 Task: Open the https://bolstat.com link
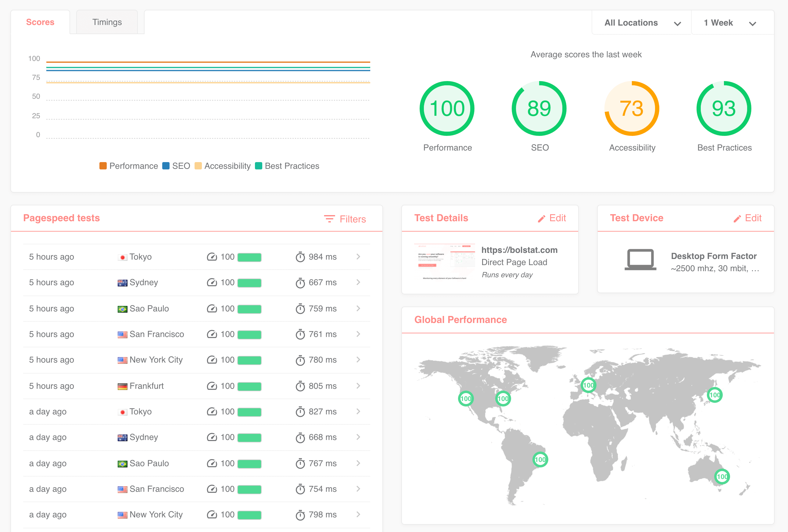click(519, 250)
